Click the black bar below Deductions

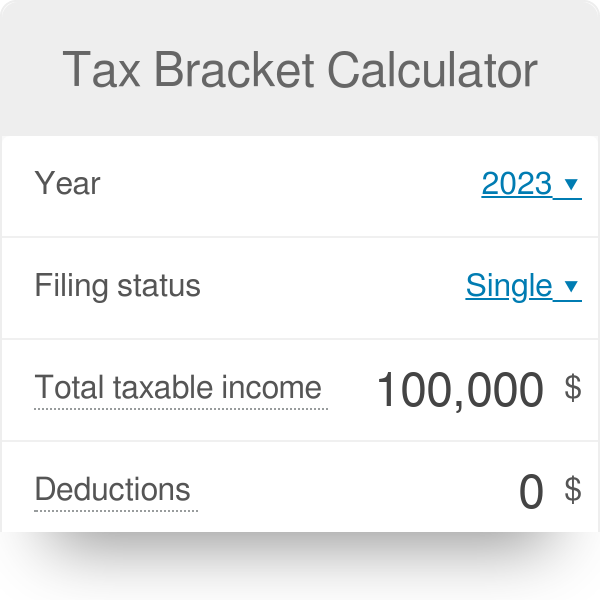[x=300, y=566]
